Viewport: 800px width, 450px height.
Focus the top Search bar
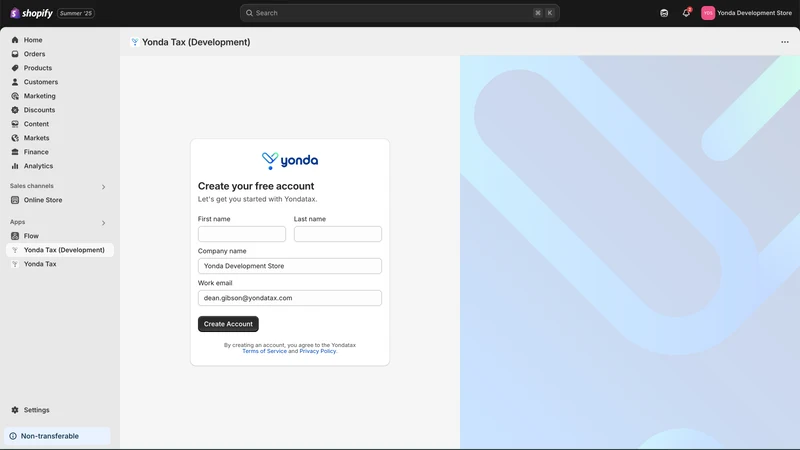pos(399,13)
